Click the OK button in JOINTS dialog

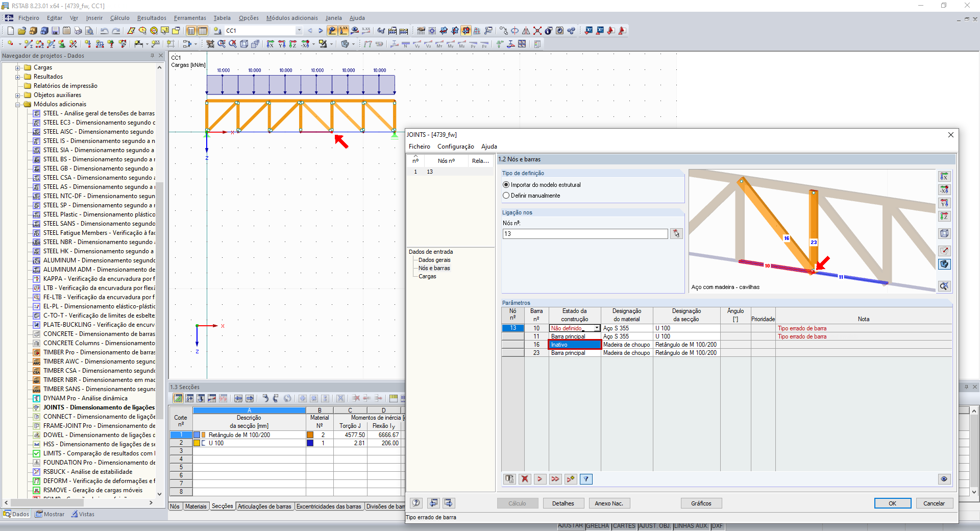(x=893, y=503)
